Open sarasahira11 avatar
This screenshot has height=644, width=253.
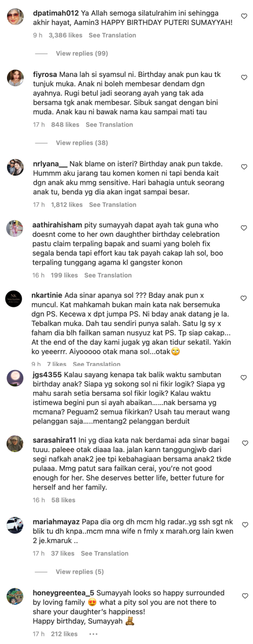click(x=15, y=444)
